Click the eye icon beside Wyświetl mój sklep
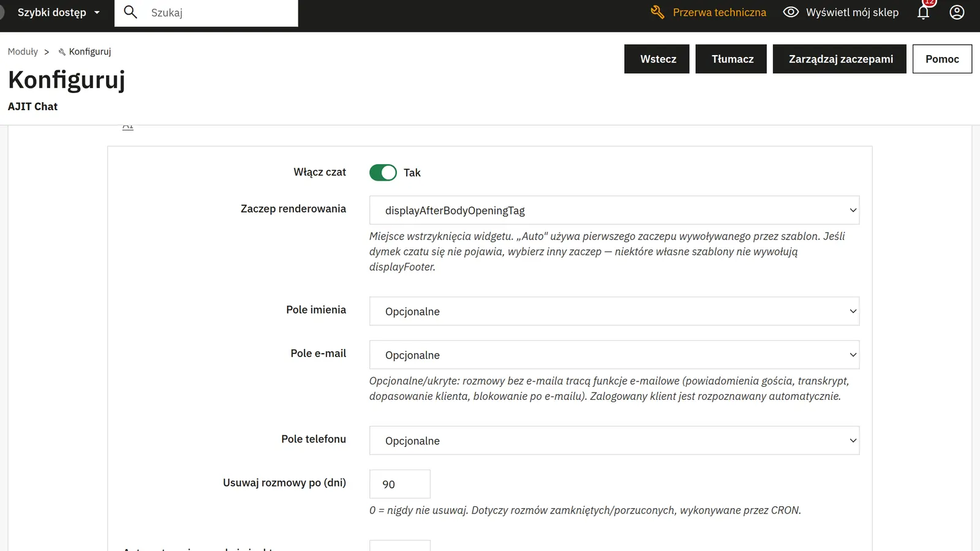Image resolution: width=980 pixels, height=551 pixels. 791,12
